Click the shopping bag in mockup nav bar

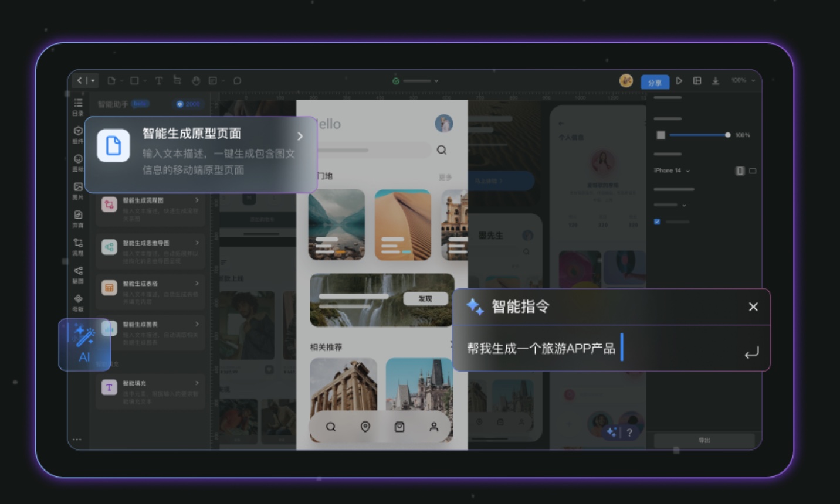(x=399, y=427)
